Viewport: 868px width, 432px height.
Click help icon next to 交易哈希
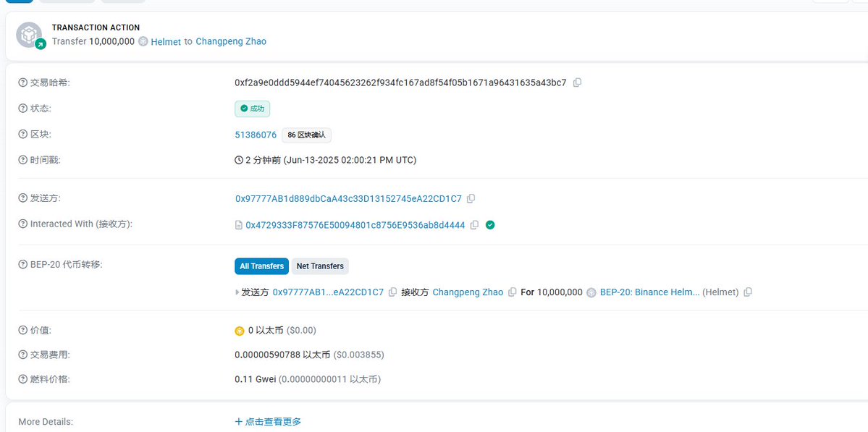click(x=22, y=82)
